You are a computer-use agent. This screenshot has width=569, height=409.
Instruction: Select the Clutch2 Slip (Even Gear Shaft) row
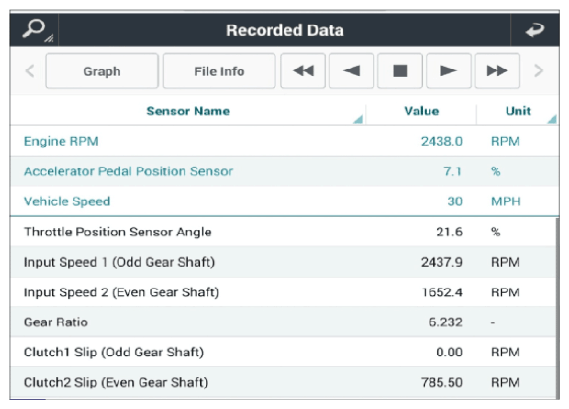(283, 382)
